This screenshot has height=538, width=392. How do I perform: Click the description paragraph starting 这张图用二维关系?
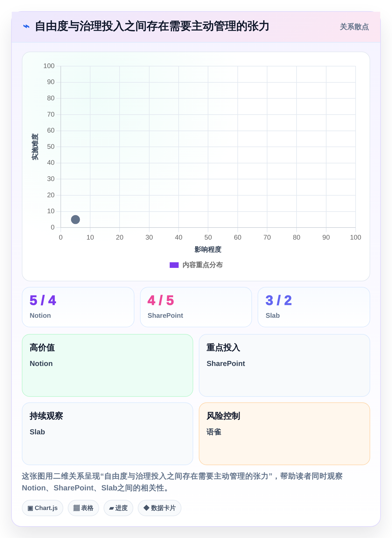[x=182, y=482]
